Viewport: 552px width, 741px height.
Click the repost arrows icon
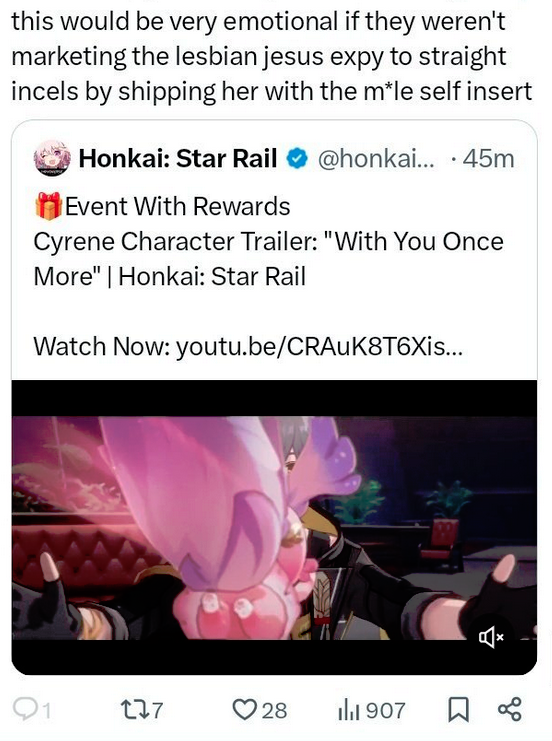tap(132, 710)
